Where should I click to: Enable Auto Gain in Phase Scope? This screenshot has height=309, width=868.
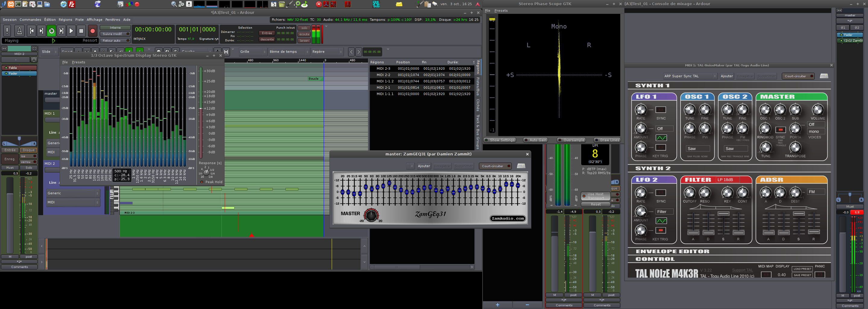[x=535, y=140]
